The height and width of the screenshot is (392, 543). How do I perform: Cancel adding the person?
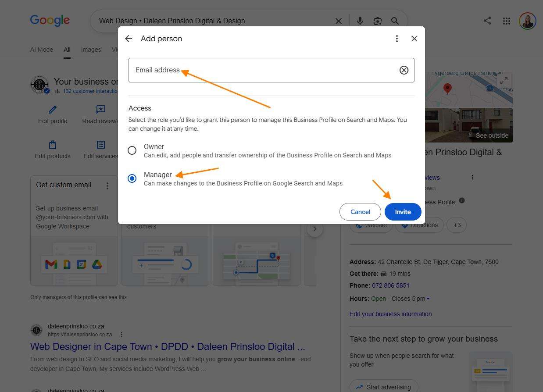pos(360,212)
